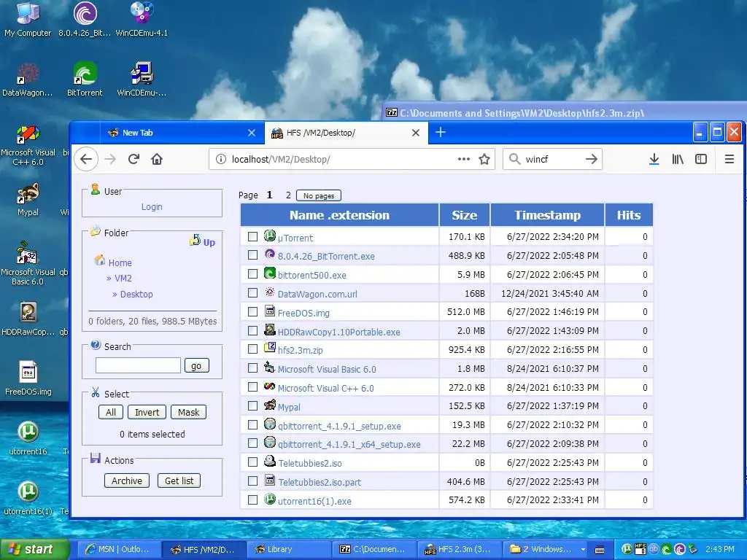The height and width of the screenshot is (560, 747).
Task: Expand the 2 Windows taskbar group
Action: point(547,549)
